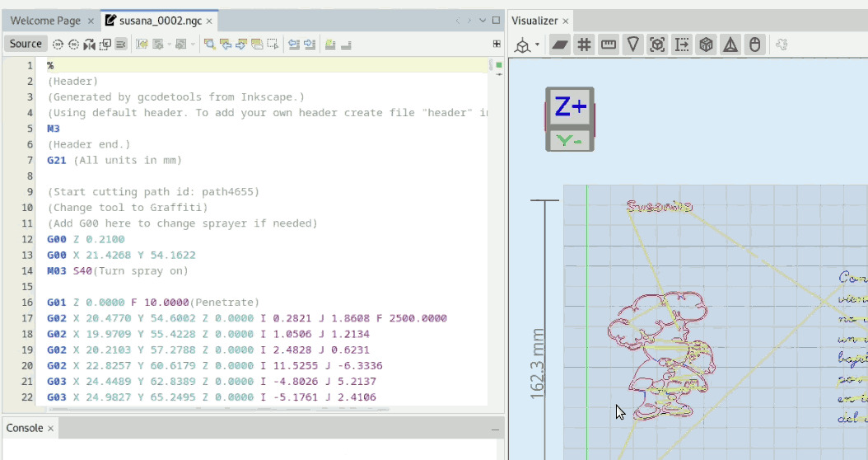Click the 'Penetrate' G01 line 16
The width and height of the screenshot is (868, 460).
(x=153, y=303)
